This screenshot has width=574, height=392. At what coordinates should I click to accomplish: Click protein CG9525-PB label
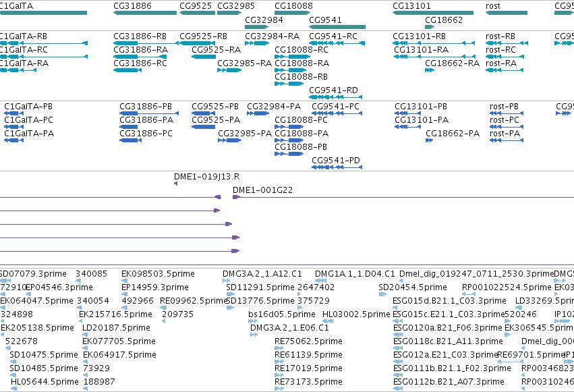pyautogui.click(x=215, y=107)
